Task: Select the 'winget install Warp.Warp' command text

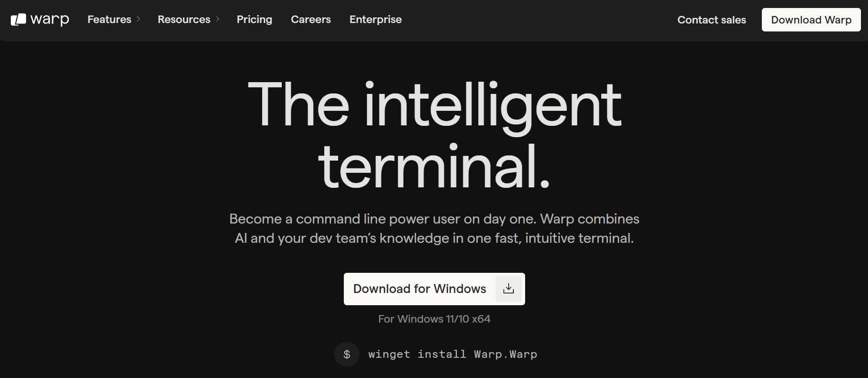Action: pyautogui.click(x=453, y=354)
